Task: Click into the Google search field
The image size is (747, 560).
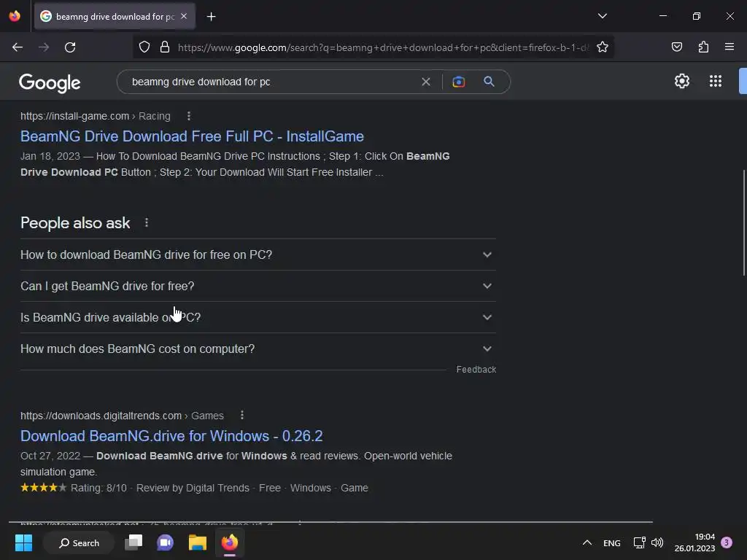Action: pos(271,82)
